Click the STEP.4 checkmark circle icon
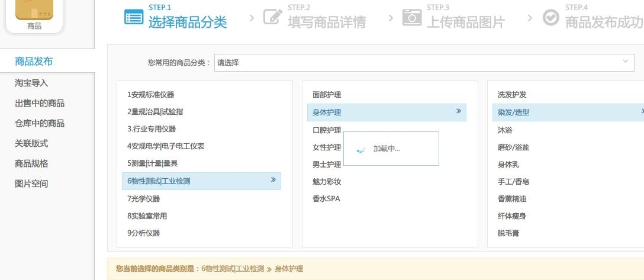This screenshot has height=280, width=644. 550,17
